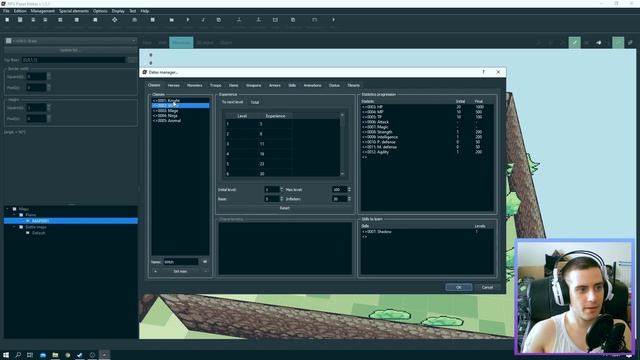The image size is (640, 360).
Task: Click the Cancel button in Datas manager
Action: point(487,287)
